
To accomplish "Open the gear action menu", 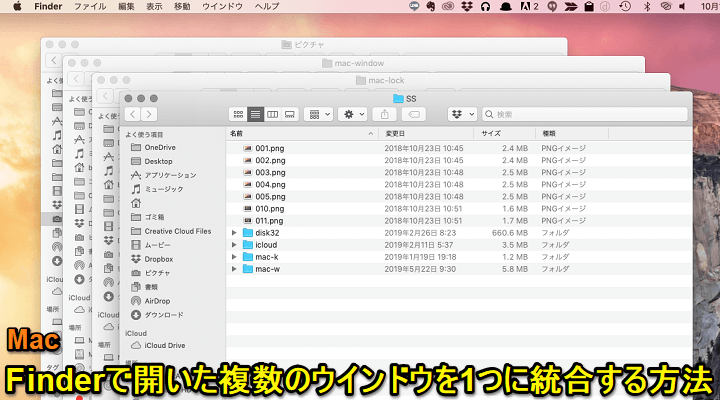I will click(x=353, y=114).
